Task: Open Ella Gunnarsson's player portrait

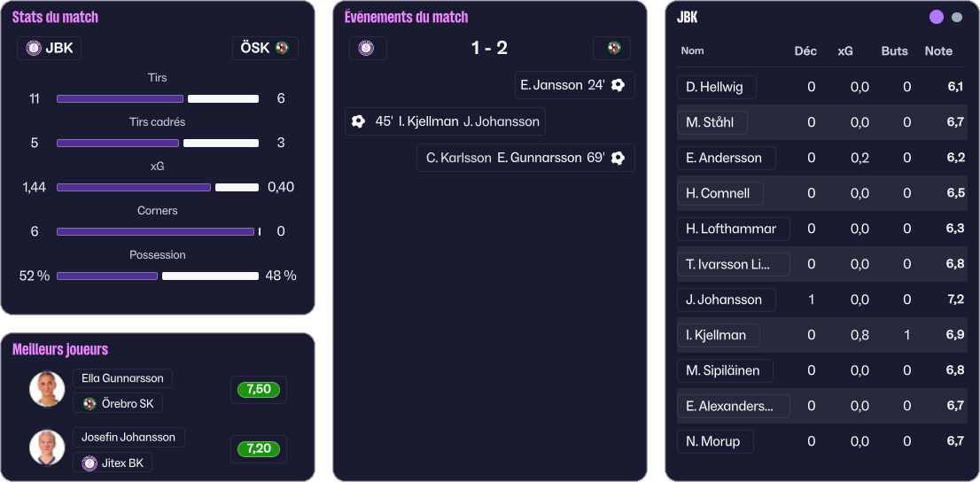Action: point(47,389)
